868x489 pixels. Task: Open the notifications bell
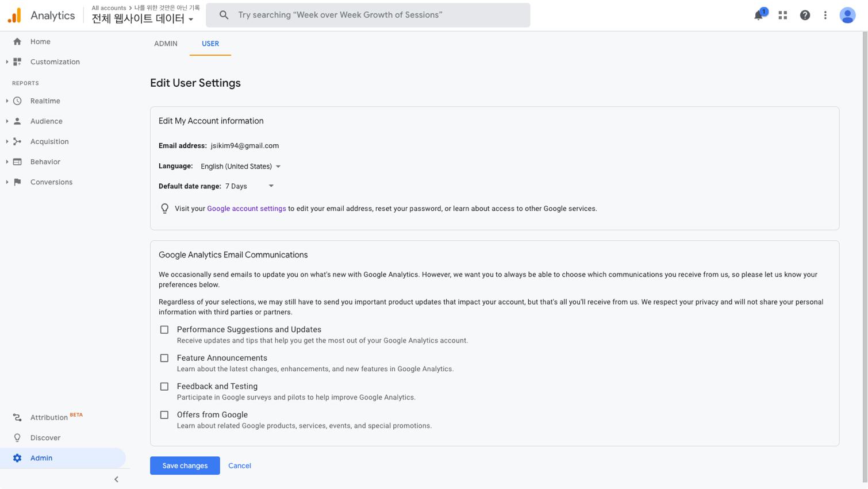759,16
